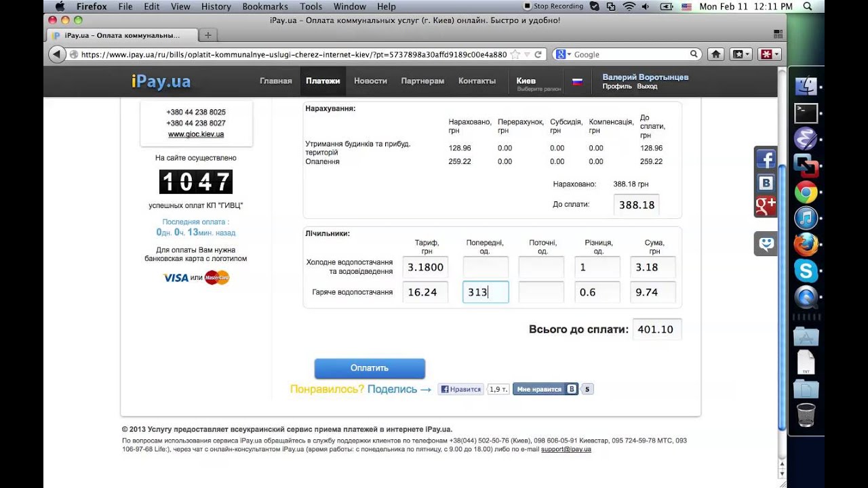Click the Spotlight search magnifier
Screen dimensions: 868x488
point(807,6)
